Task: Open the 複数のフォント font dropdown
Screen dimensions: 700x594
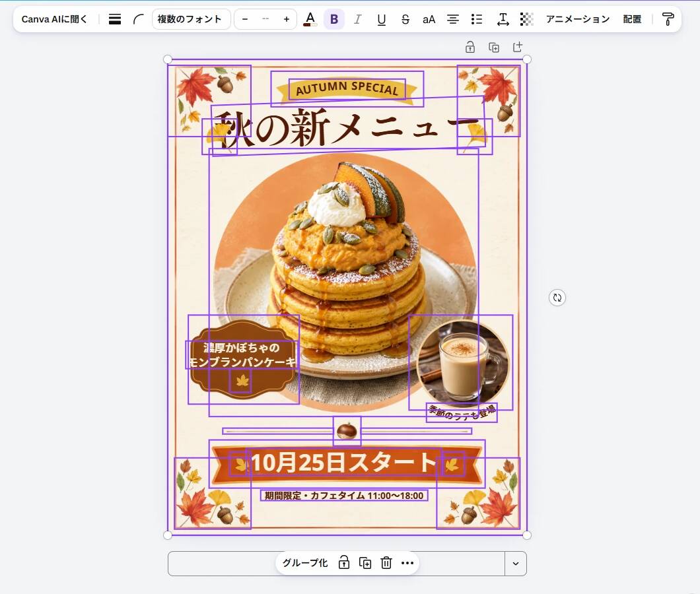Action: [191, 19]
